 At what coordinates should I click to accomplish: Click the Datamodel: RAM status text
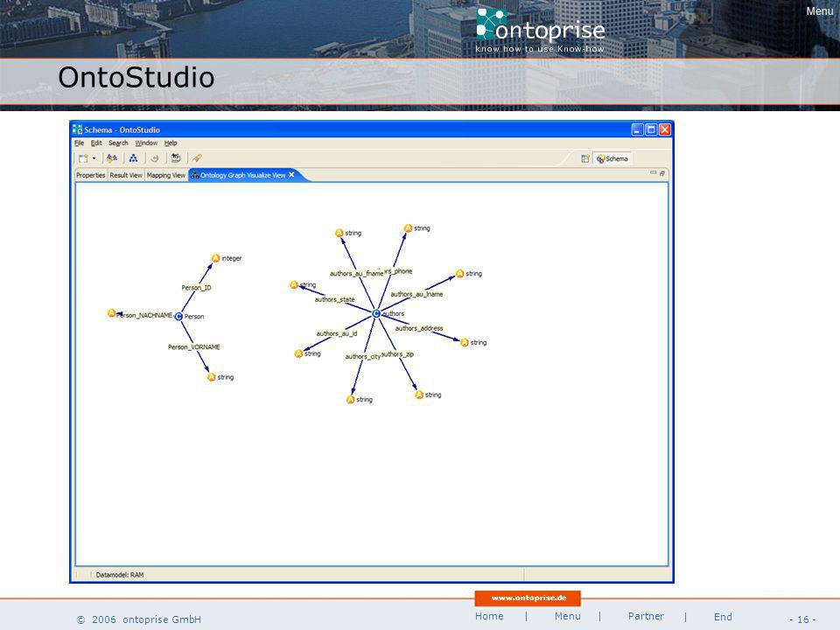(x=120, y=575)
